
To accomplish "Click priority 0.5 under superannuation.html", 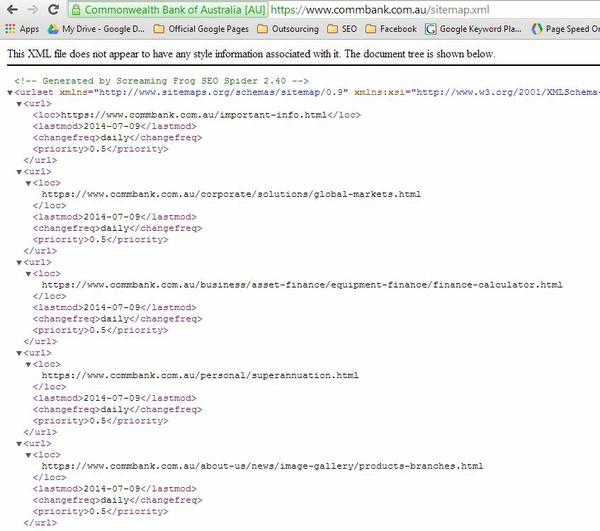I will click(100, 421).
